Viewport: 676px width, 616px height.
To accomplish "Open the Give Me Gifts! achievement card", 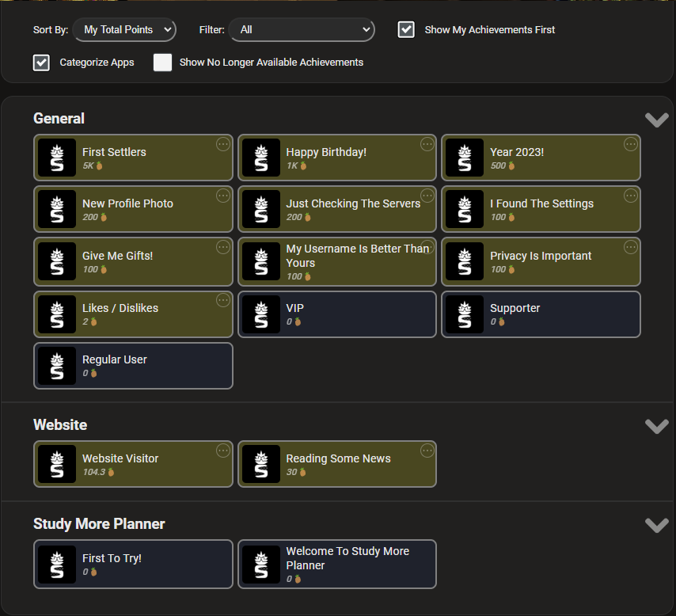I will click(x=134, y=262).
